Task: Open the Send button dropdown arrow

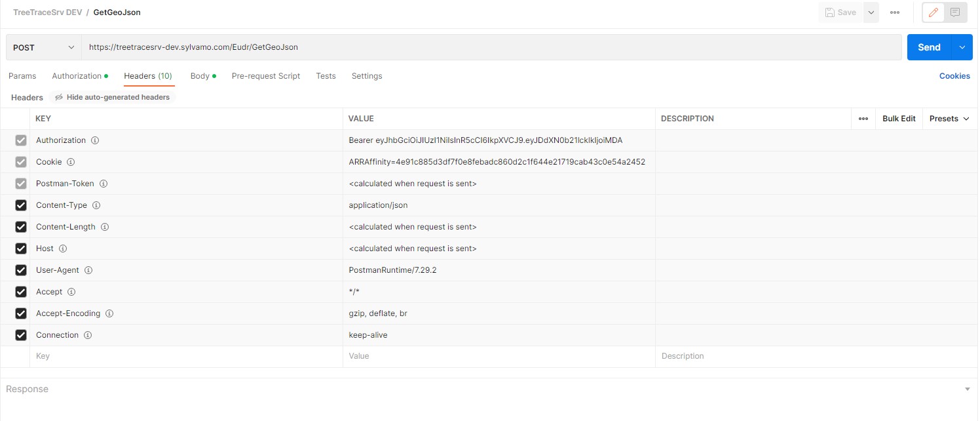Action: [962, 47]
